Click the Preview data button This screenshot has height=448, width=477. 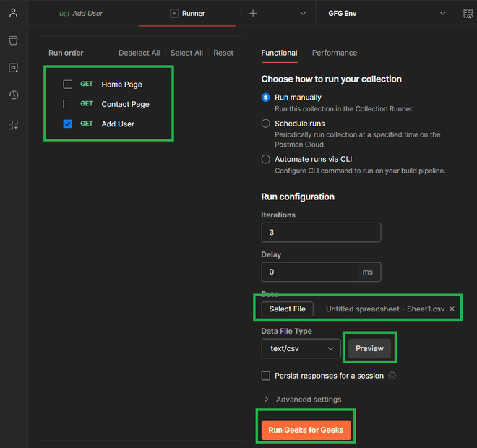(x=369, y=348)
